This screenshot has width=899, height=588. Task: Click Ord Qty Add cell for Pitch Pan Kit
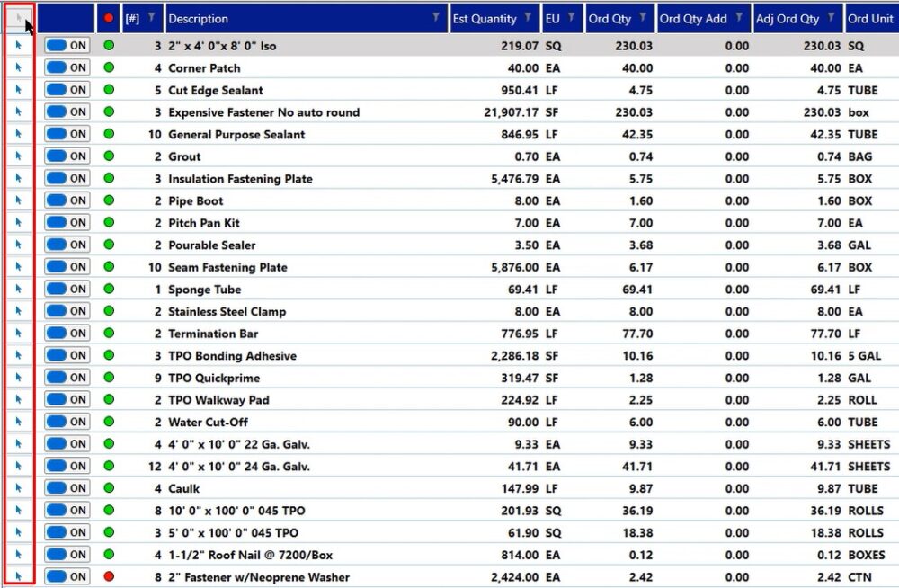[x=701, y=223]
